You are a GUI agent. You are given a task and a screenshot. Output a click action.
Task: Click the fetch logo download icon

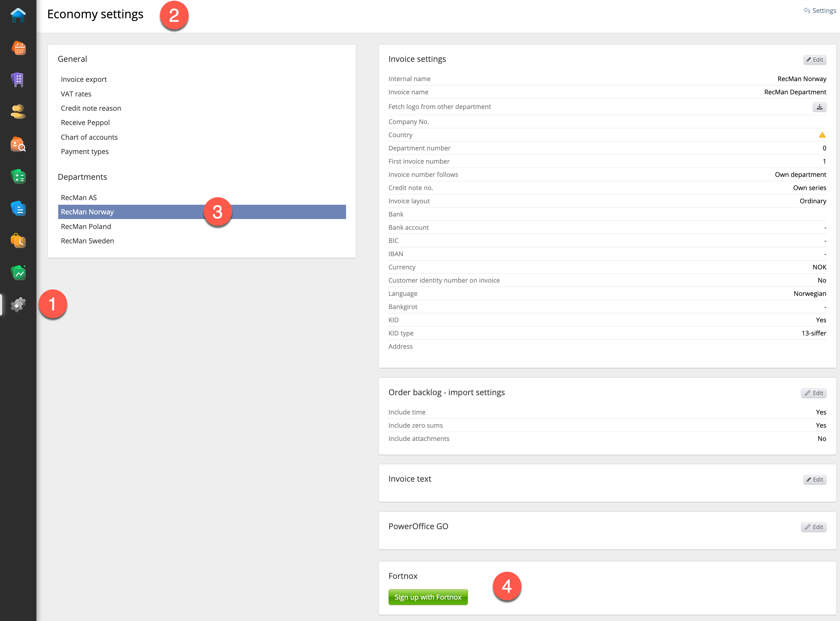pos(819,107)
